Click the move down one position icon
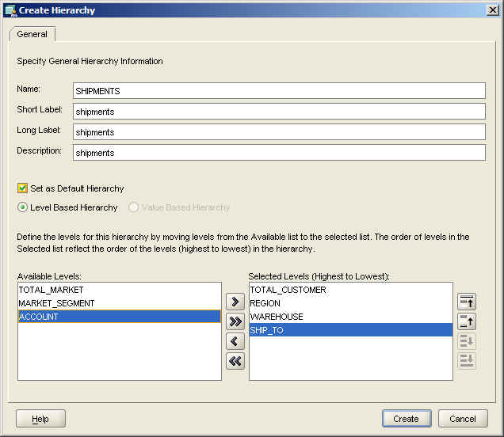This screenshot has height=437, width=504. (x=467, y=341)
